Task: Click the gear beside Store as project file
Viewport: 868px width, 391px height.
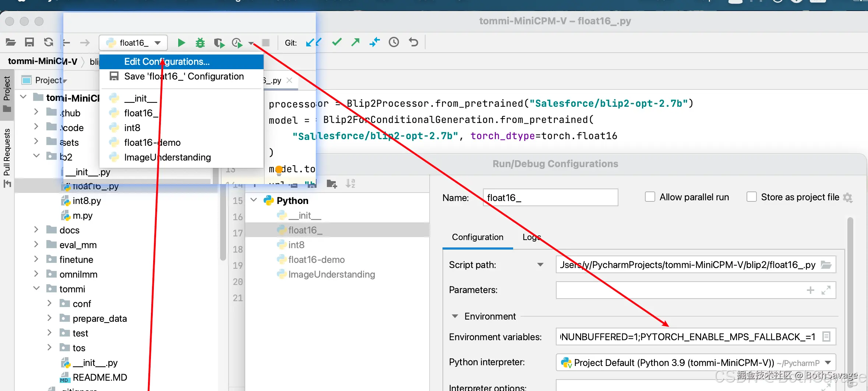Action: coord(848,198)
